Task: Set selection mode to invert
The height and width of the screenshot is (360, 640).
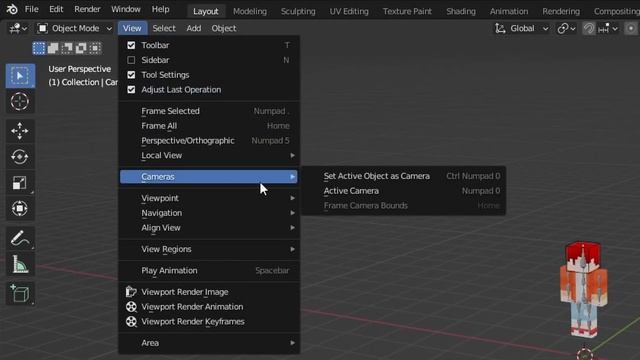Action: [81, 48]
